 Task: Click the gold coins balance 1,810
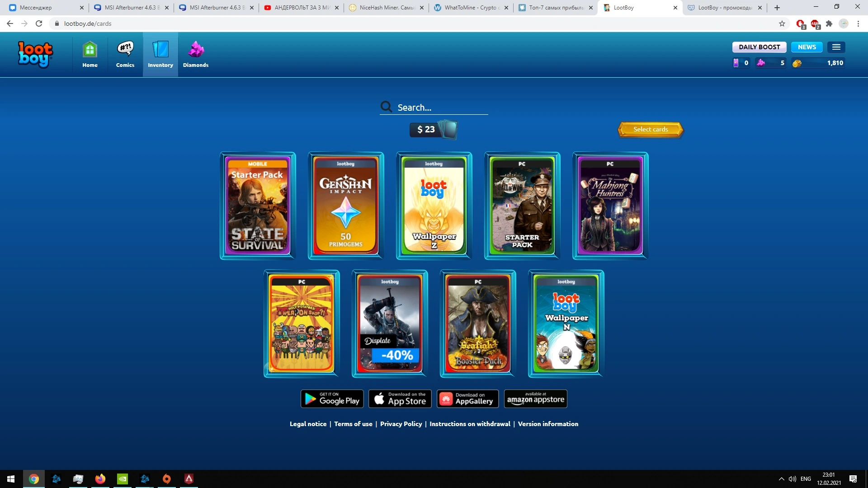point(818,63)
